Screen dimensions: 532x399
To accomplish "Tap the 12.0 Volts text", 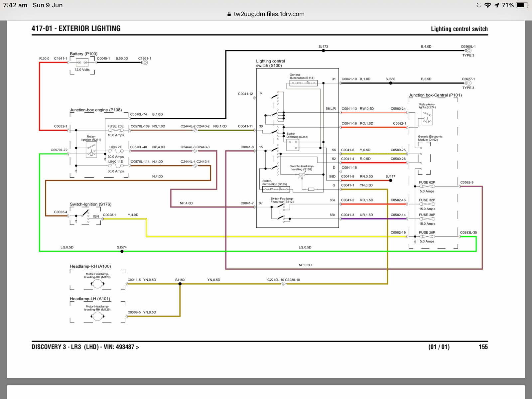I will pyautogui.click(x=82, y=70).
